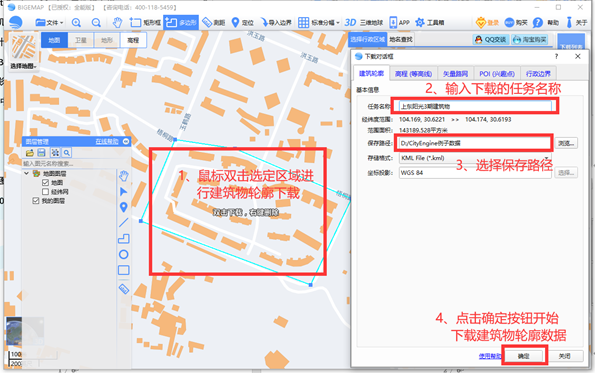
Task: Toggle the 地图 layer checkbox
Action: 46,183
